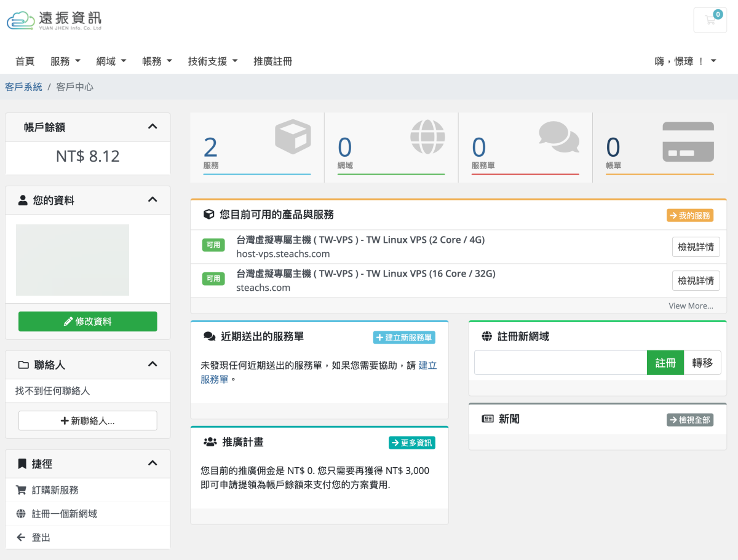Click the domain registration text field
Screen dimensions: 738x560
pos(560,363)
